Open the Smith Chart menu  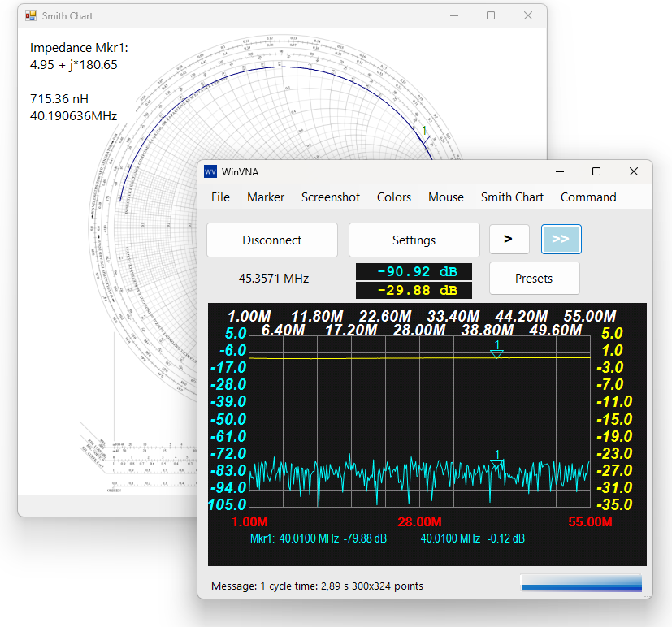coord(512,197)
